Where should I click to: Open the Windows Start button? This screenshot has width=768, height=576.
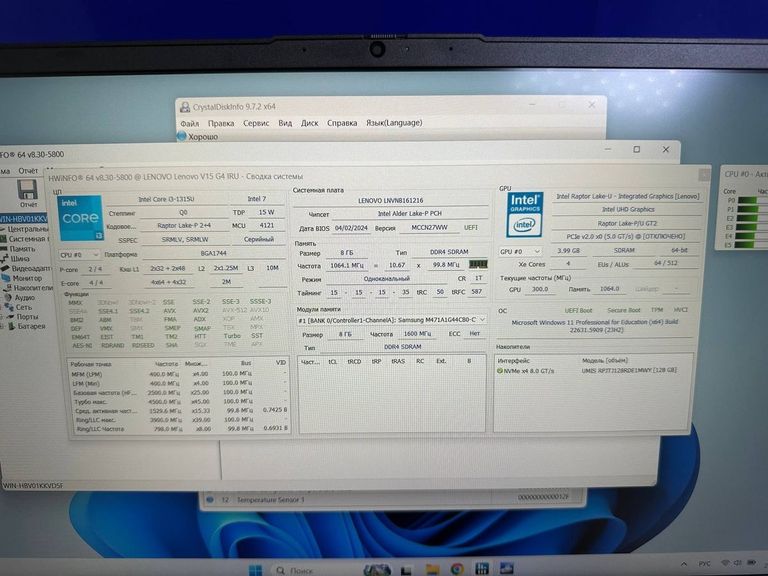pos(255,569)
